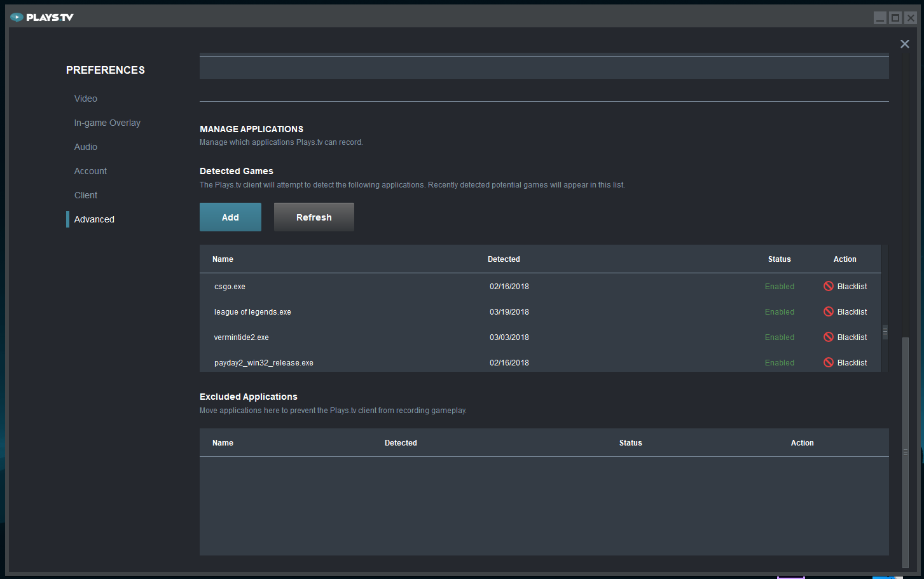Blacklist league of legends.exe via its label
The width and height of the screenshot is (924, 579).
pos(852,312)
